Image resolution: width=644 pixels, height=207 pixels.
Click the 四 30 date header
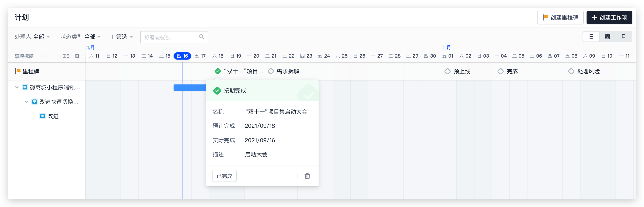tap(430, 56)
